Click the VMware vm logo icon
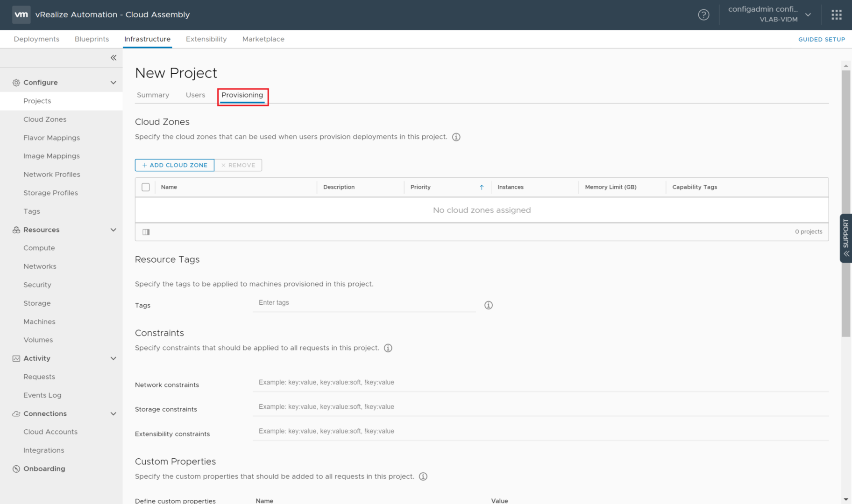 click(21, 14)
